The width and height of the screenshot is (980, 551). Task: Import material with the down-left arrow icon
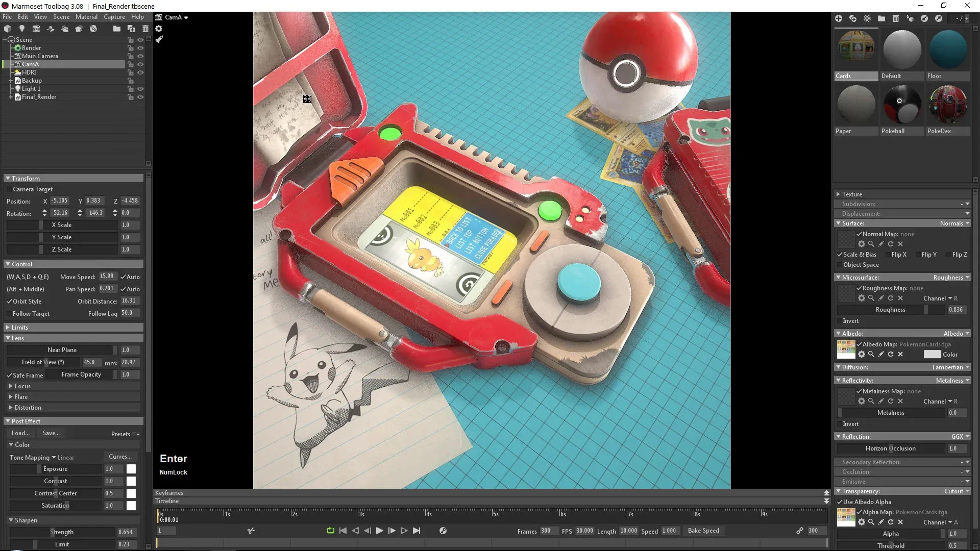click(x=924, y=18)
